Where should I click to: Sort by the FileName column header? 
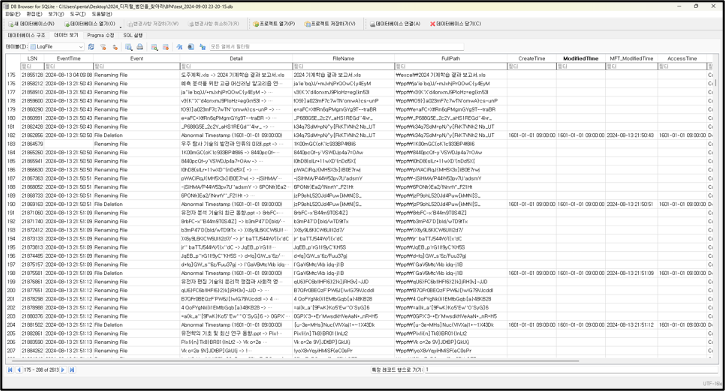[344, 59]
